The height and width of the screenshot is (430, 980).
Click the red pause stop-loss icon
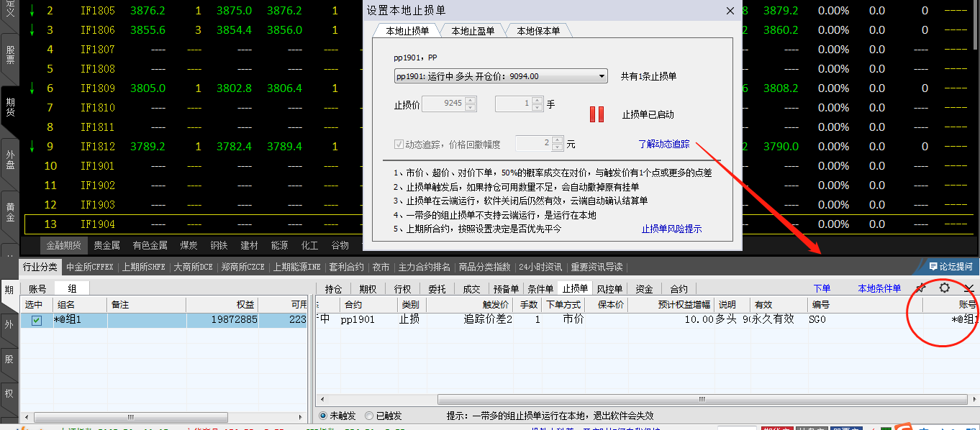coord(596,114)
